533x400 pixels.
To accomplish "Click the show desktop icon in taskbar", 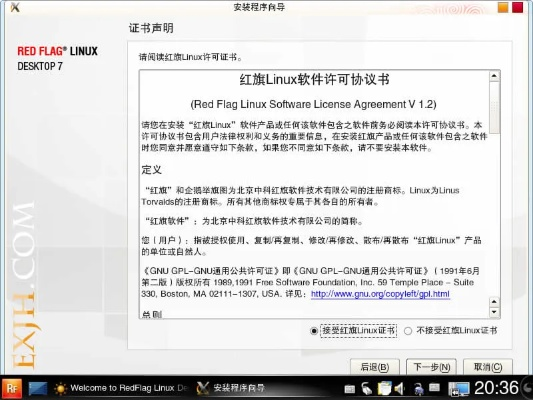I will tap(38, 388).
